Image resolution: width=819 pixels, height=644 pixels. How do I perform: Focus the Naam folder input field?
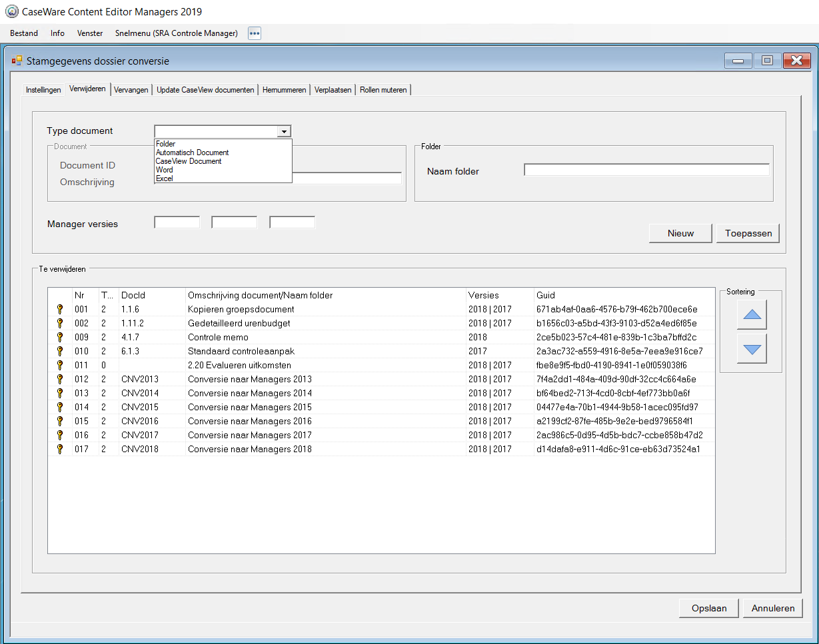pyautogui.click(x=646, y=170)
